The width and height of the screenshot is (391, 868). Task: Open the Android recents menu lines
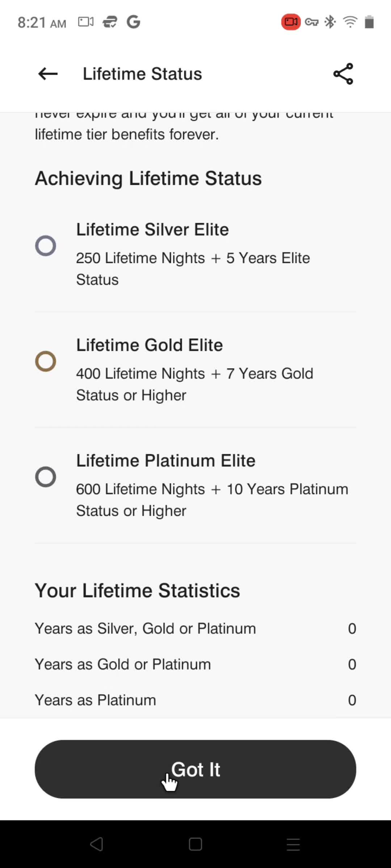(x=293, y=844)
